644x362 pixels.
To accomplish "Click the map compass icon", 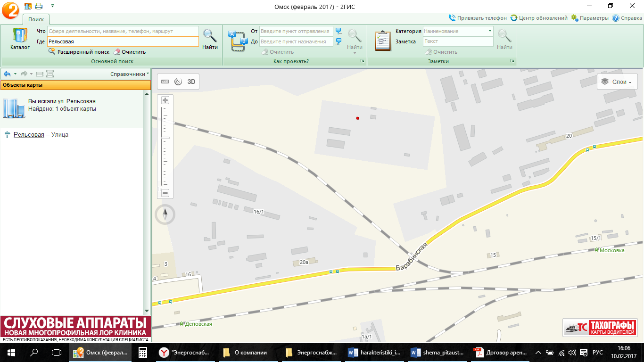I will pyautogui.click(x=165, y=215).
